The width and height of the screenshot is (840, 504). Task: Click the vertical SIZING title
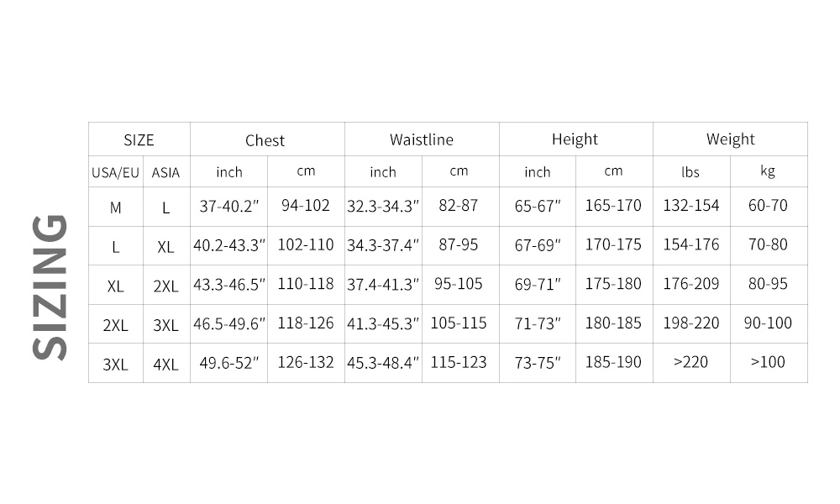(x=50, y=287)
